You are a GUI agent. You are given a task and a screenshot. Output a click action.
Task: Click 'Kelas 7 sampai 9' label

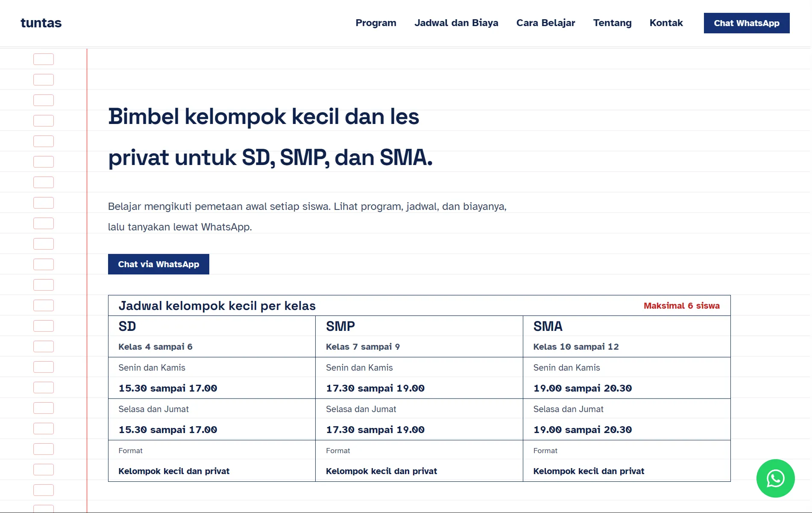click(x=363, y=347)
